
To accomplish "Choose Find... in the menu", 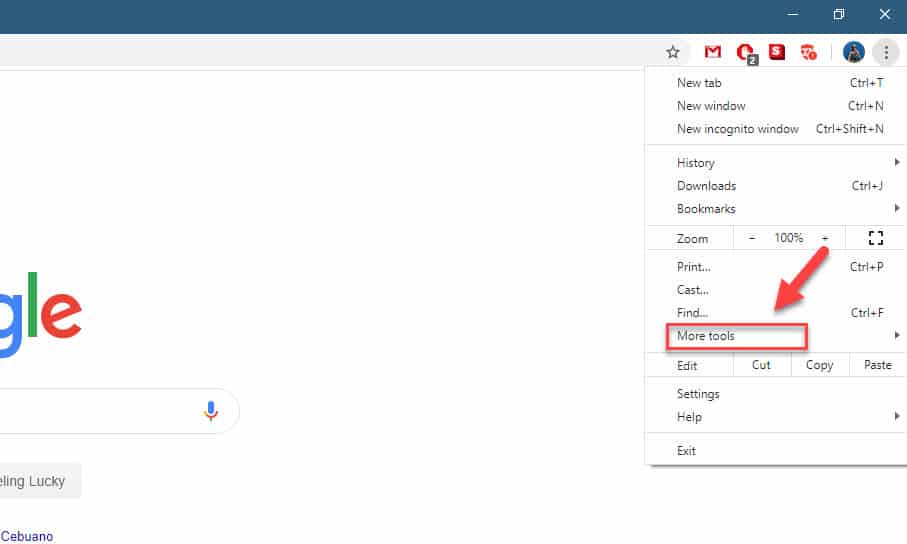I will (776, 313).
